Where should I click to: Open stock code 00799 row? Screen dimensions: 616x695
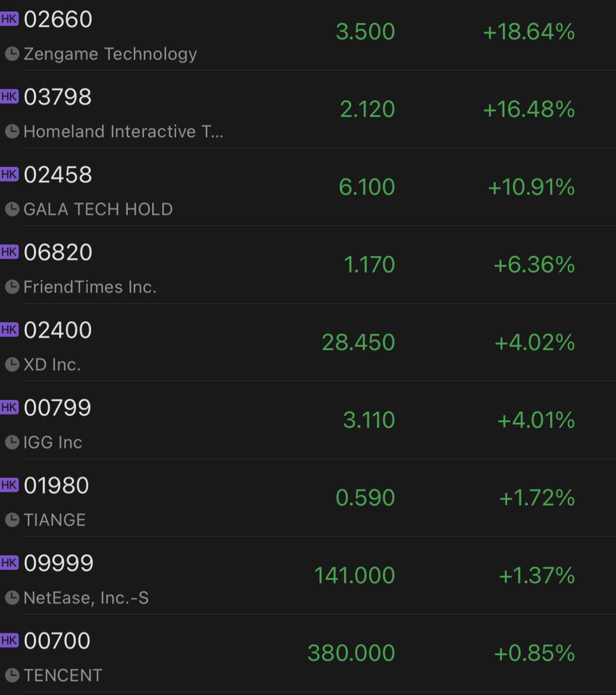coord(57,408)
